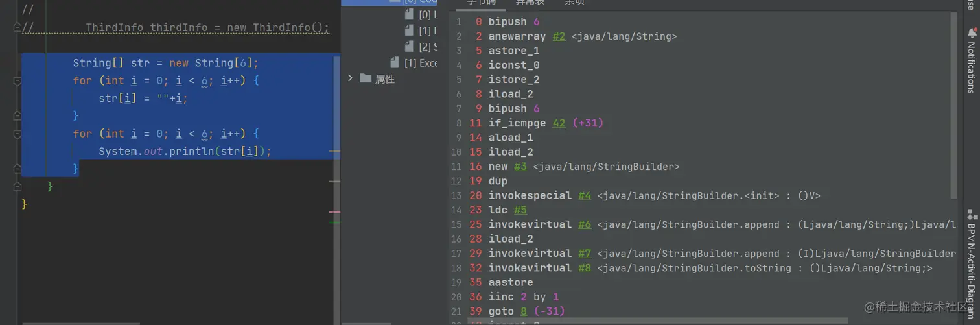Follow the #5 ldc constant link
The height and width of the screenshot is (325, 980).
click(520, 210)
